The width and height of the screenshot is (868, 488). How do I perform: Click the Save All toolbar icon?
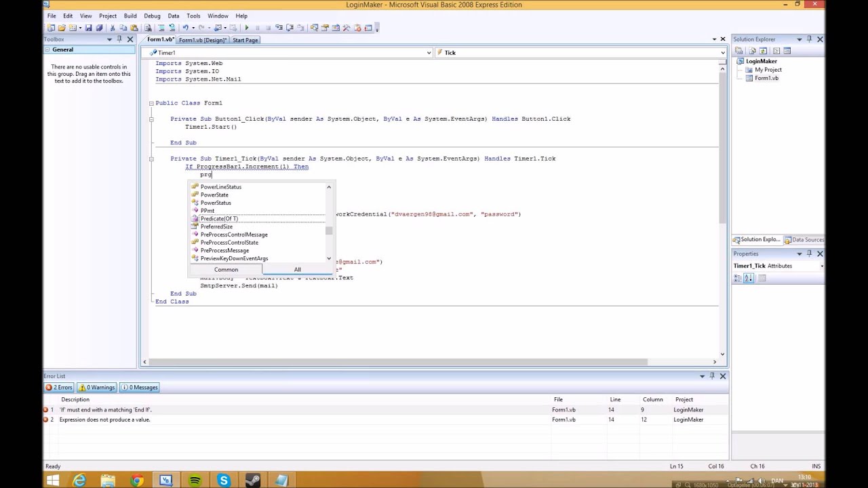99,28
